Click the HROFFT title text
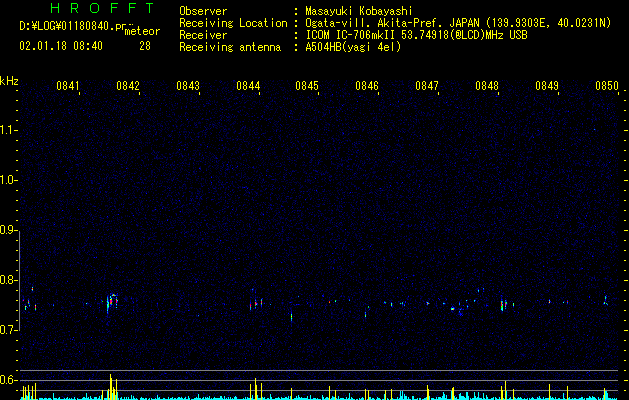This screenshot has height=400, width=629. [102, 8]
